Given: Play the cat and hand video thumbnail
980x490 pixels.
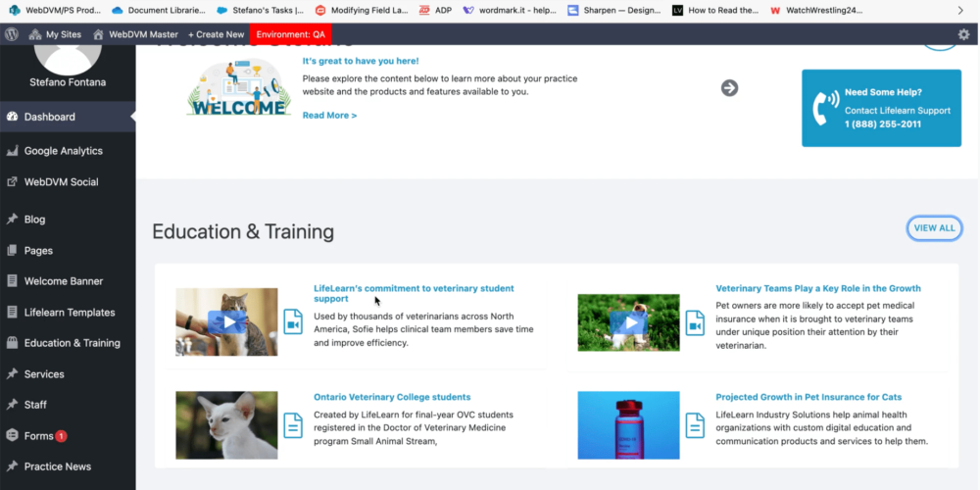Looking at the screenshot, I should pyautogui.click(x=226, y=321).
